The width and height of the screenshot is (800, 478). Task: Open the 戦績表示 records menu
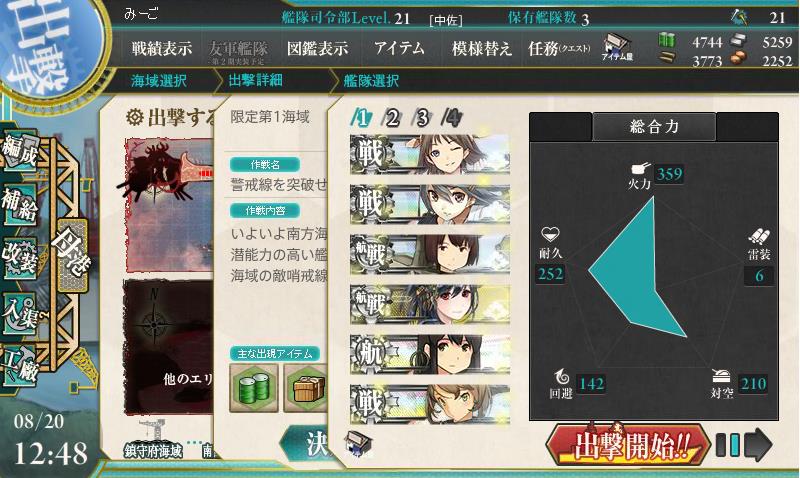pos(162,49)
